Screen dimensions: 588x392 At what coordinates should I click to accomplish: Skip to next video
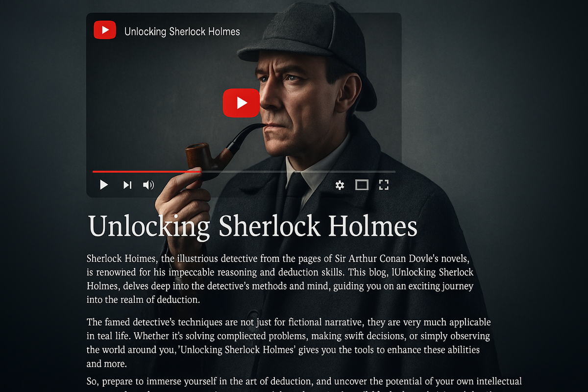coord(127,185)
